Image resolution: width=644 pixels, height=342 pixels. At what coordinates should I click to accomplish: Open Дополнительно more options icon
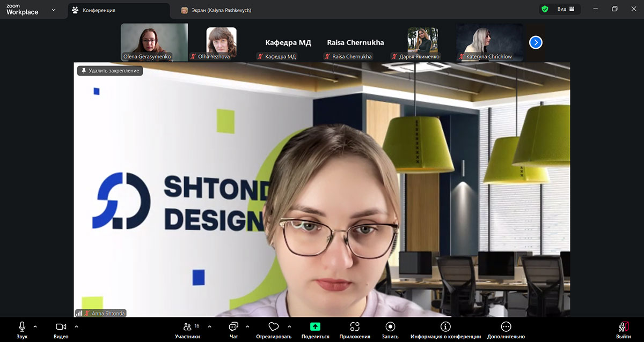(506, 326)
